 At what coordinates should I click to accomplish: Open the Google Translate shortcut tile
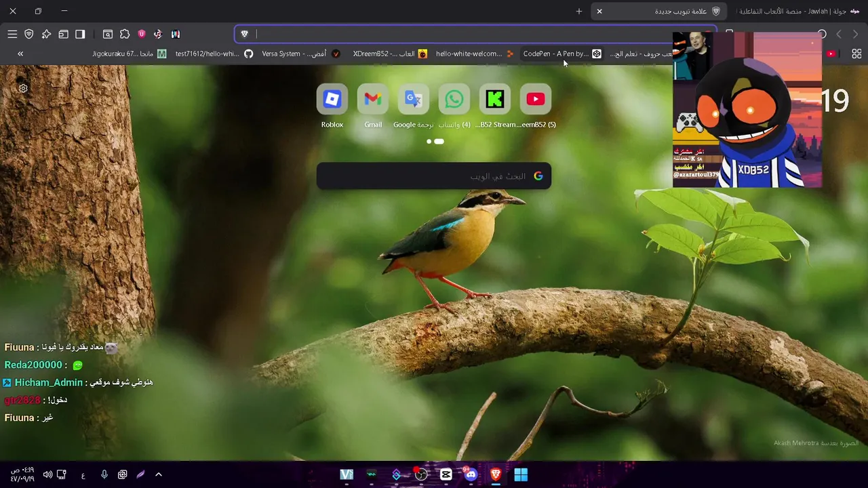tap(414, 106)
